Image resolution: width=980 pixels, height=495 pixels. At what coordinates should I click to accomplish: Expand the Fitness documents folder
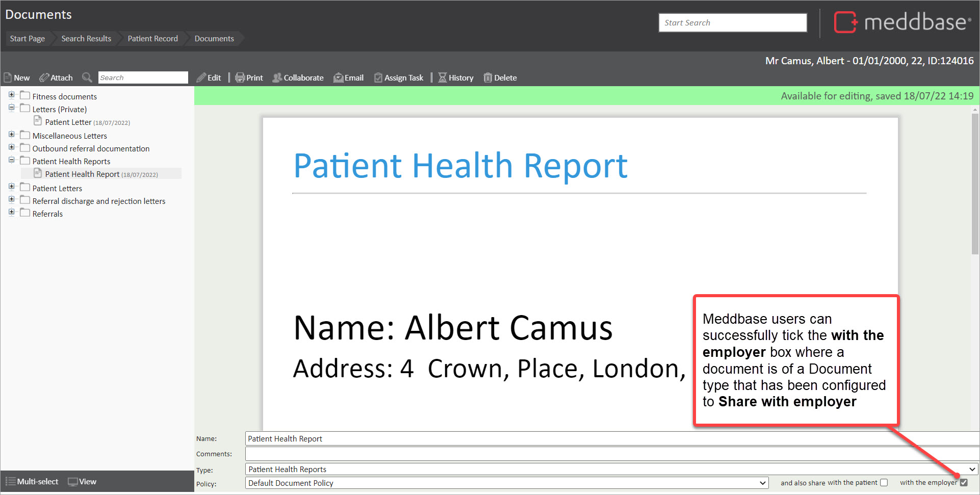[11, 95]
